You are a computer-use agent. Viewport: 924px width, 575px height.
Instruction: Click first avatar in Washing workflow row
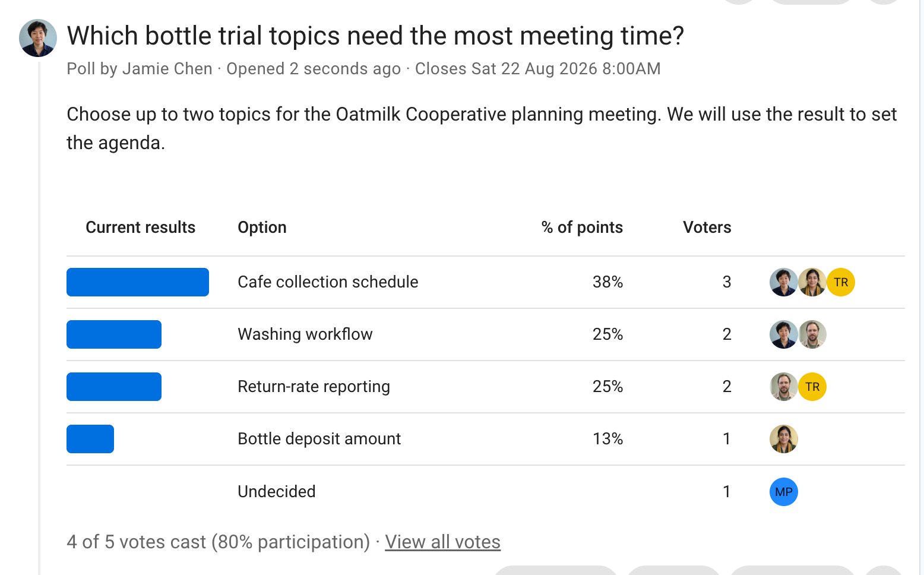(784, 334)
